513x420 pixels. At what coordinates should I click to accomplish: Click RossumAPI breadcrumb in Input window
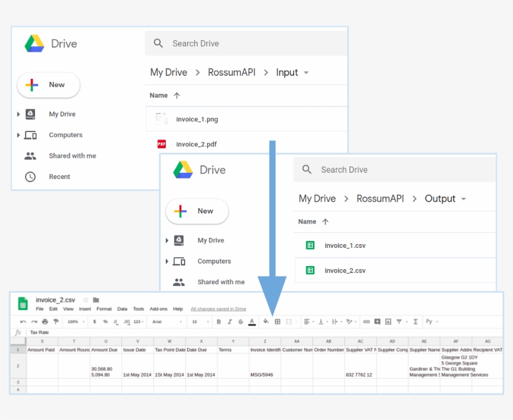pyautogui.click(x=231, y=73)
